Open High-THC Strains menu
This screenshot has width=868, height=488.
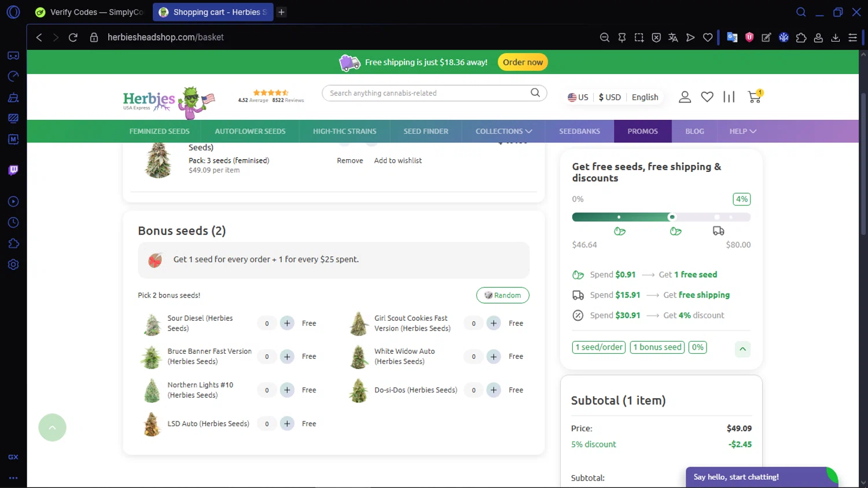coord(344,131)
